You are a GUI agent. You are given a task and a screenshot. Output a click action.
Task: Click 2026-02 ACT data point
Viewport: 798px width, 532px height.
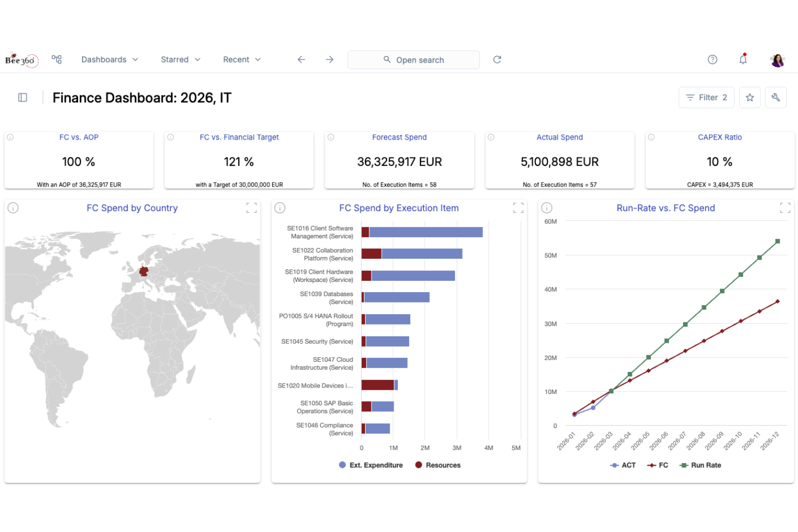click(x=593, y=408)
